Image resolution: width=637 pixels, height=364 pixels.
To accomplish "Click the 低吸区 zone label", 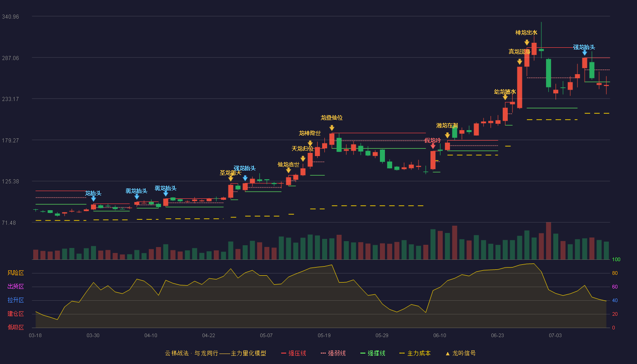I will coord(16,327).
